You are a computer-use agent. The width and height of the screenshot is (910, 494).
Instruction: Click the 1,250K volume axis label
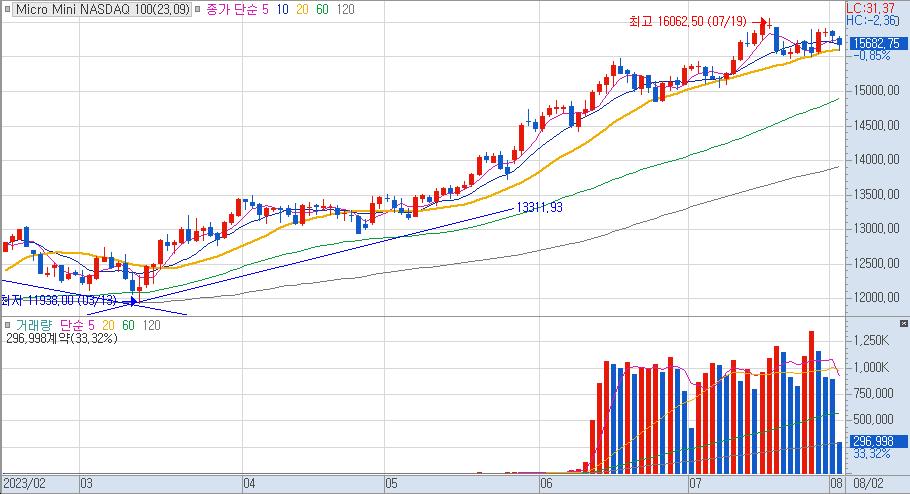(871, 341)
